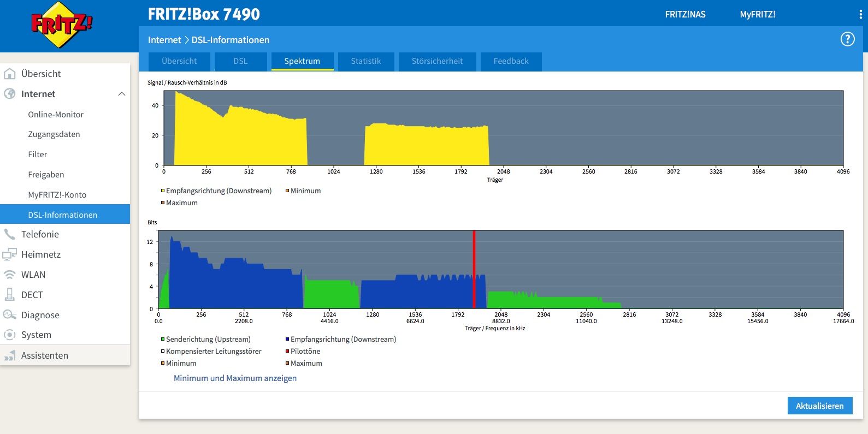Click the Aktualisieren button
Screen dimensions: 868x434
(x=820, y=406)
